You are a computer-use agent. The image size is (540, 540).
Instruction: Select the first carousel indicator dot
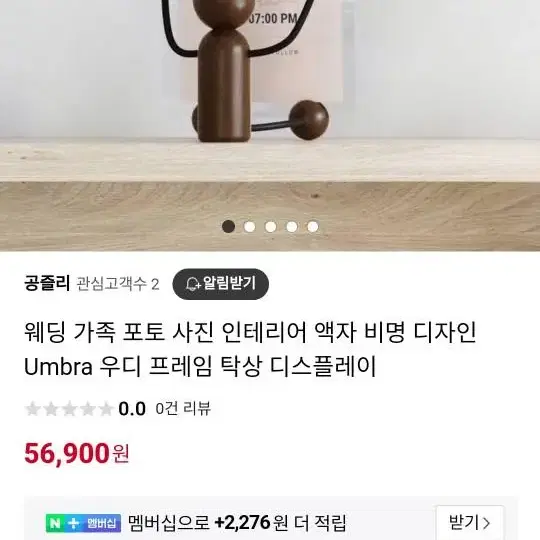(x=228, y=227)
